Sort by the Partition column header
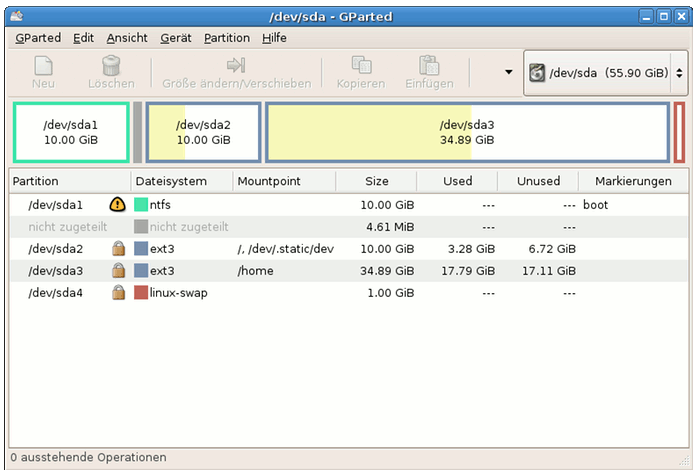Image resolution: width=696 pixels, height=473 pixels. pos(70,181)
